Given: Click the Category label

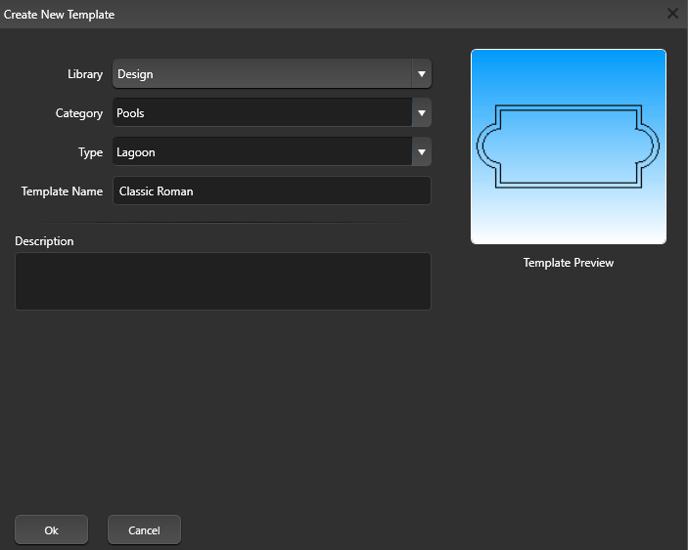Looking at the screenshot, I should (x=79, y=113).
